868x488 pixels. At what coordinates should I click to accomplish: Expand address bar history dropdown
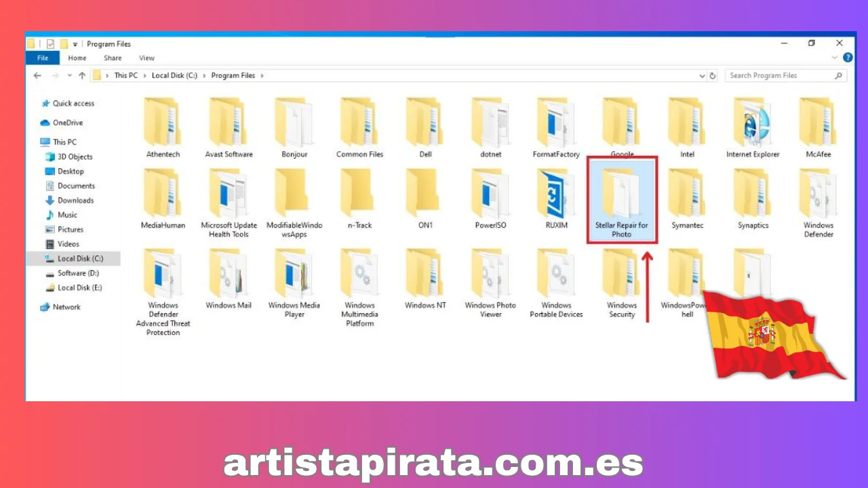(703, 76)
